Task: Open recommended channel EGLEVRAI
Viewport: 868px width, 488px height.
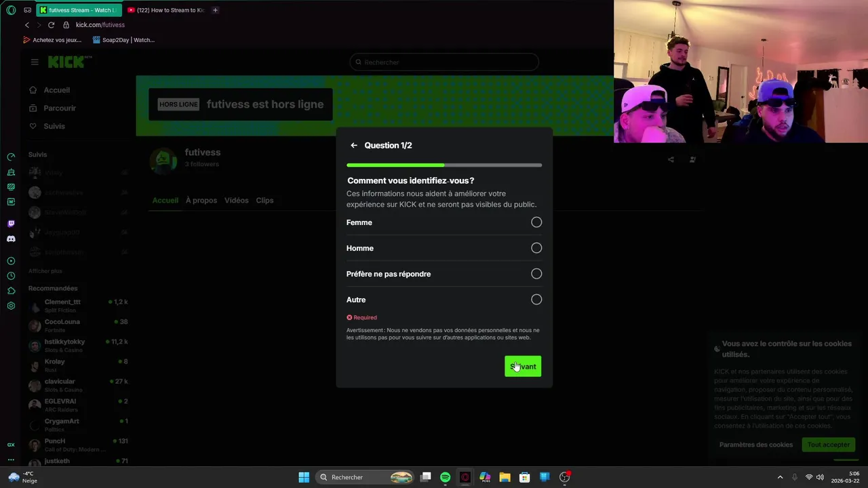Action: pos(78,405)
